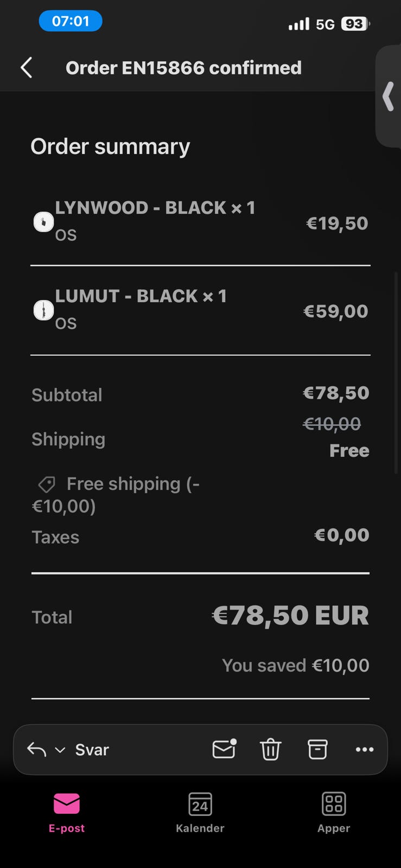The width and height of the screenshot is (401, 868).
Task: Open the Kalender tab
Action: tap(200, 812)
